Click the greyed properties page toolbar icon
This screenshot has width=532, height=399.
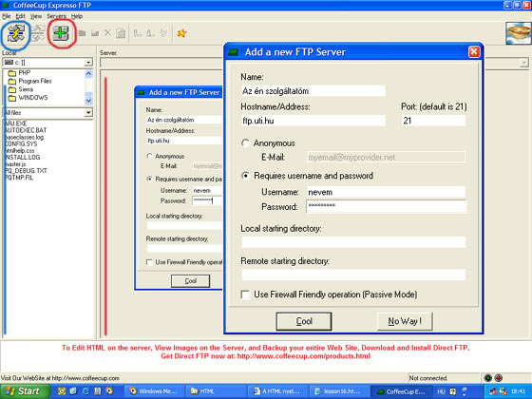pyautogui.click(x=121, y=33)
